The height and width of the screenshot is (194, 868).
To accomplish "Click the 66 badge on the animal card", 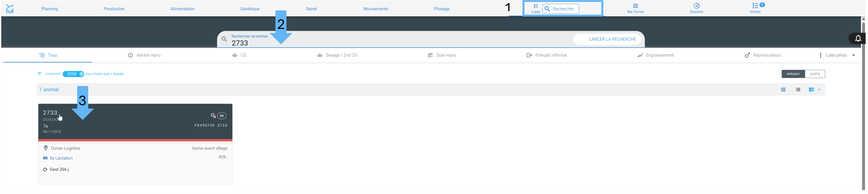I will click(x=222, y=116).
